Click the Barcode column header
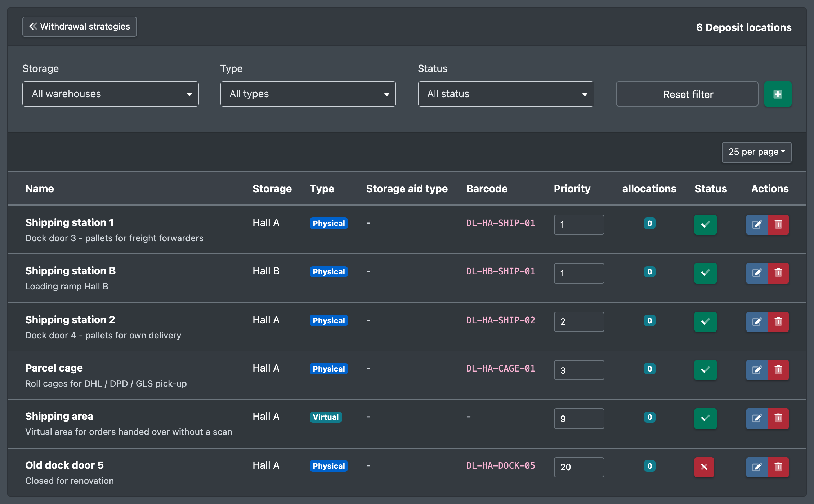 [x=487, y=189]
